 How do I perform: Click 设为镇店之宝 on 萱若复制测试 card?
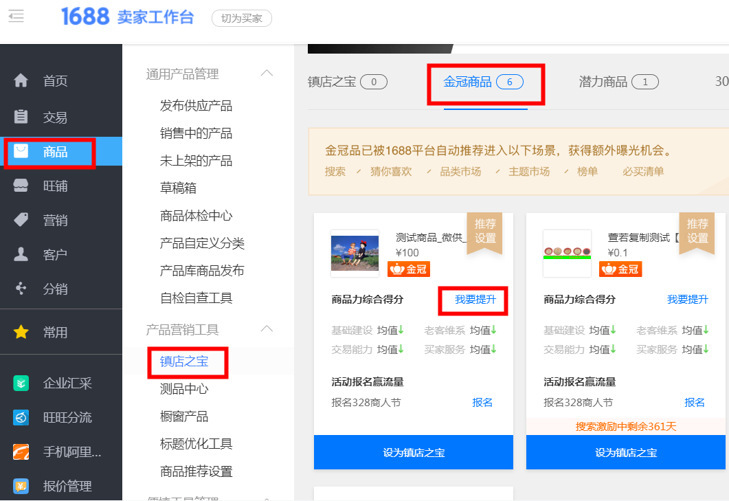(x=625, y=452)
